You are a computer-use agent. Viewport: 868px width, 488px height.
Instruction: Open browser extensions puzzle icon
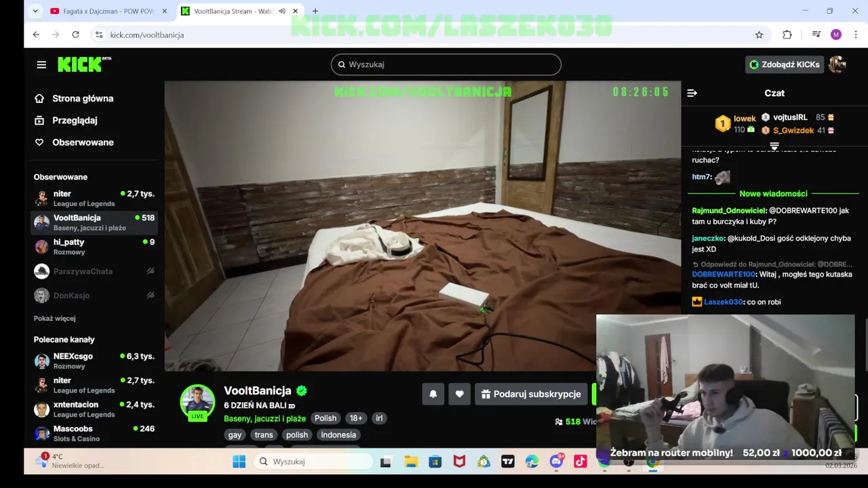[787, 35]
